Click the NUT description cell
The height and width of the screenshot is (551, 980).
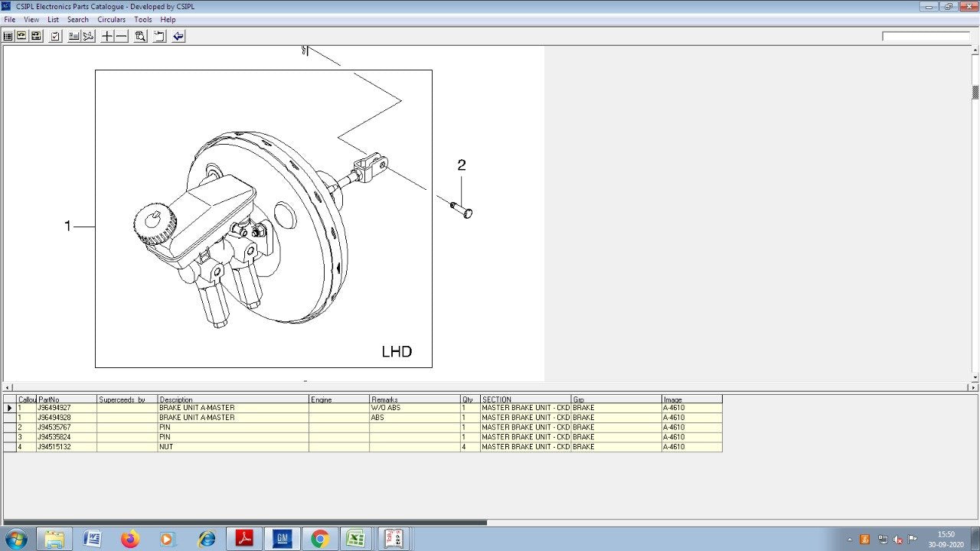(x=234, y=447)
